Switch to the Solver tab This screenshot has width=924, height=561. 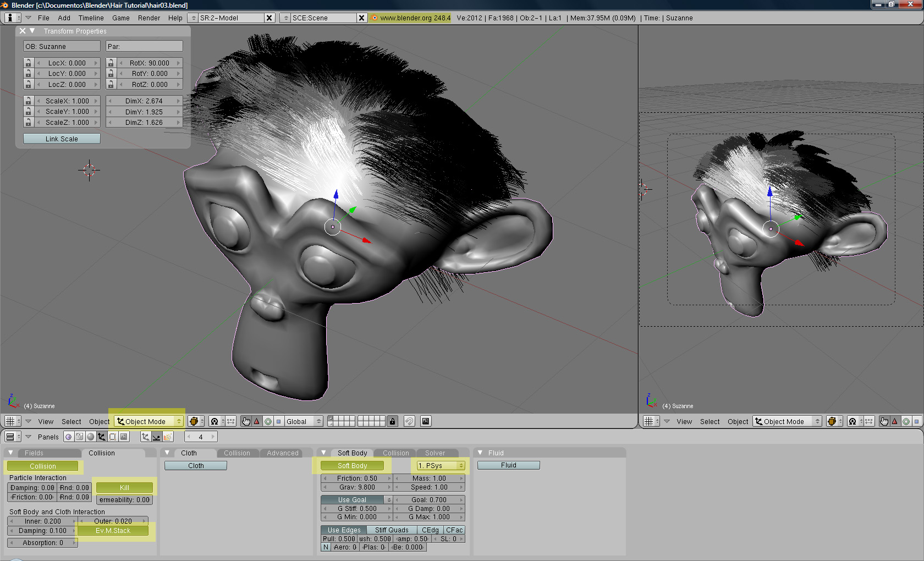coord(435,453)
